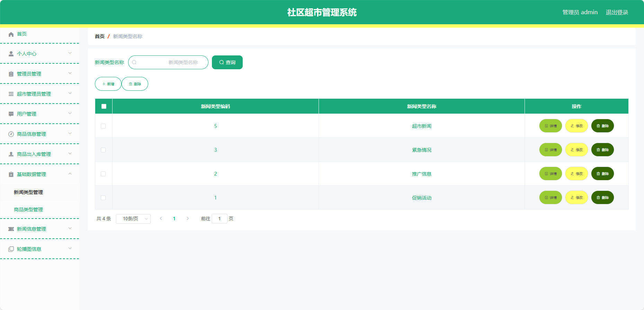Expand the 商品信息管理 menu chevron
This screenshot has height=310, width=644.
70,133
